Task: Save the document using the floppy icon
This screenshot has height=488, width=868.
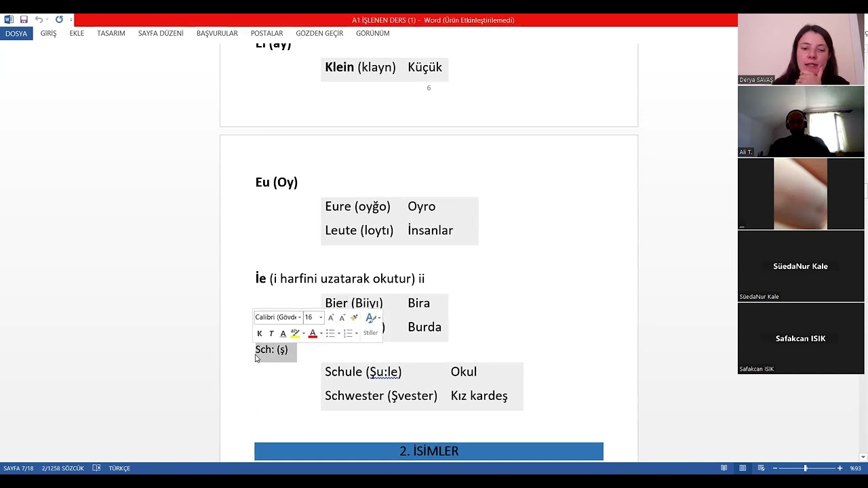Action: pos(24,20)
